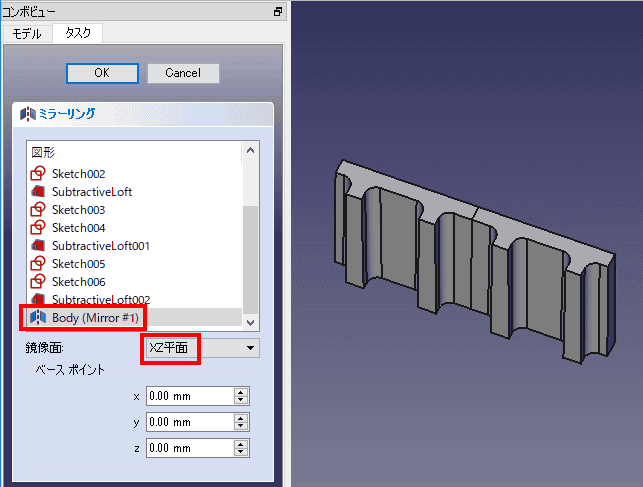Screen dimensions: 643x487
Task: Select the タスク tab
Action: pos(78,33)
